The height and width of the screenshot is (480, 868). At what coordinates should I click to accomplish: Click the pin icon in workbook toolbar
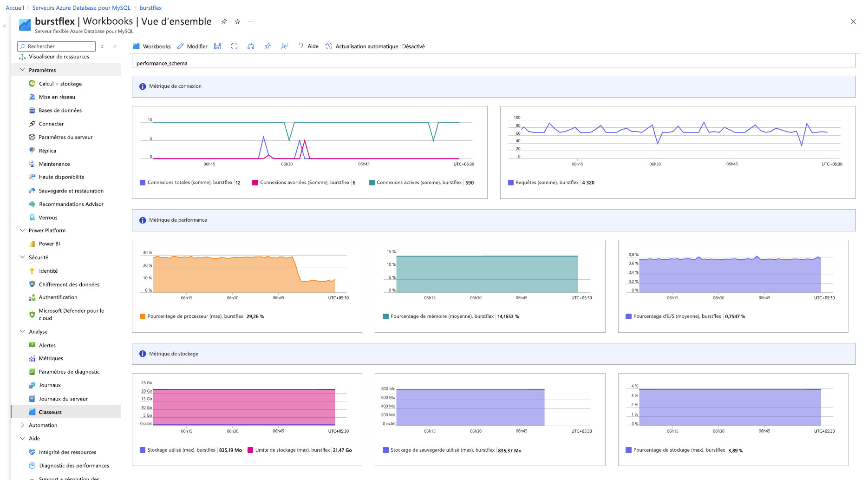click(268, 46)
